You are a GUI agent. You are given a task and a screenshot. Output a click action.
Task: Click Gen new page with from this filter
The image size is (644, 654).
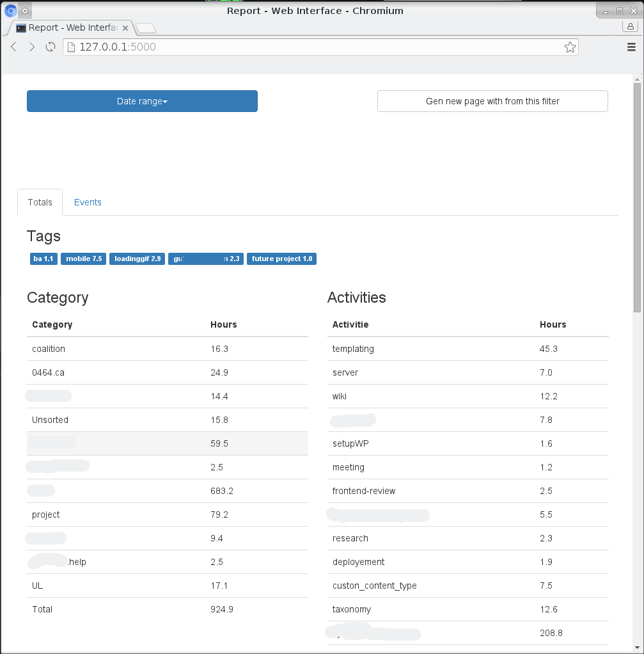click(492, 101)
